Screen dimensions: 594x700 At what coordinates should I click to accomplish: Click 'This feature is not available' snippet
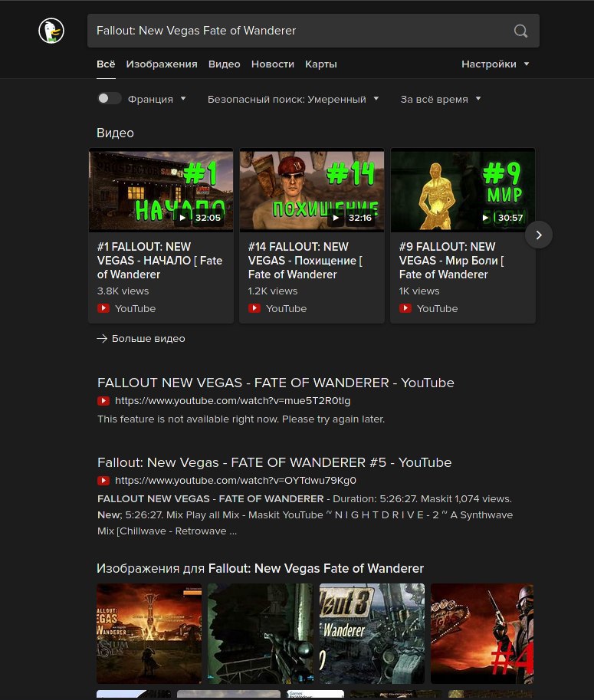tap(241, 419)
